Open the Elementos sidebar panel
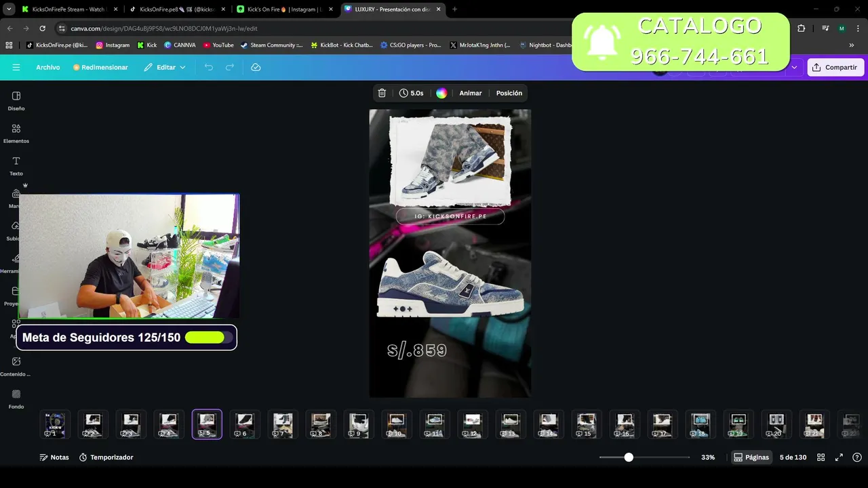 16,133
